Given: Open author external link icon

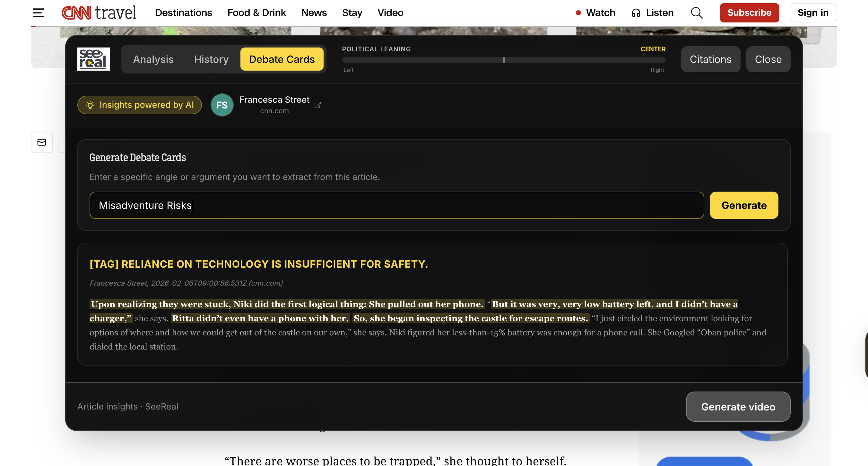Looking at the screenshot, I should 317,105.
